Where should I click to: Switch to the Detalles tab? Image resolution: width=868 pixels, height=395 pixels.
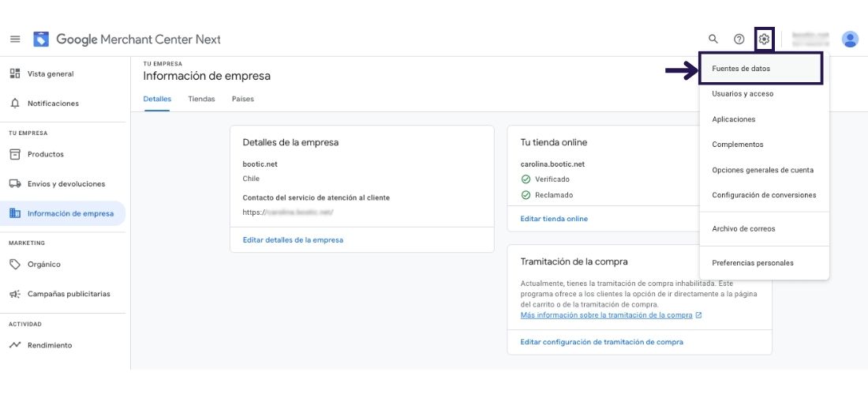[x=157, y=100]
